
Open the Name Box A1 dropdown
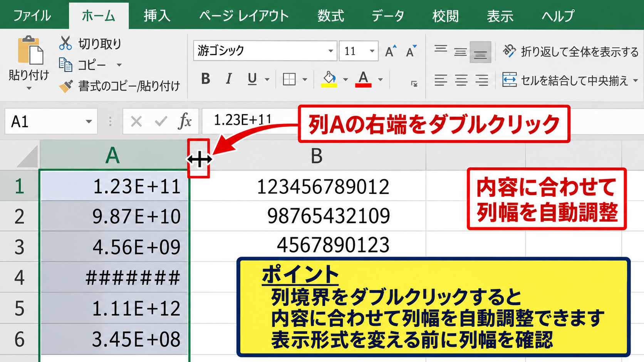[x=89, y=122]
